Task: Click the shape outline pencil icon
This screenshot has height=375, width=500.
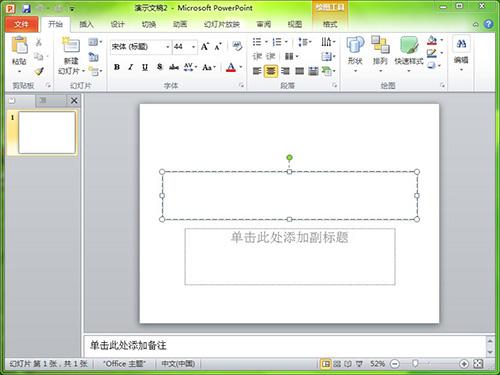Action: point(432,53)
